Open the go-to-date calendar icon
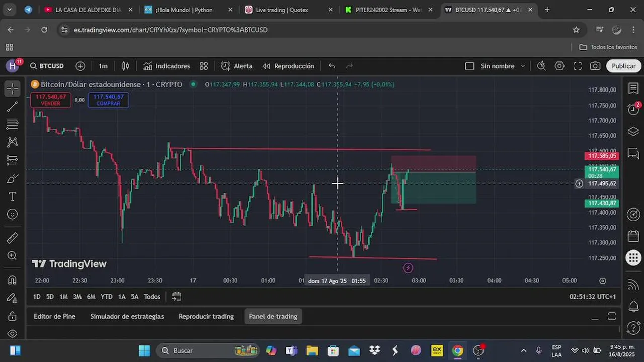This screenshot has width=644, height=362. point(177,297)
